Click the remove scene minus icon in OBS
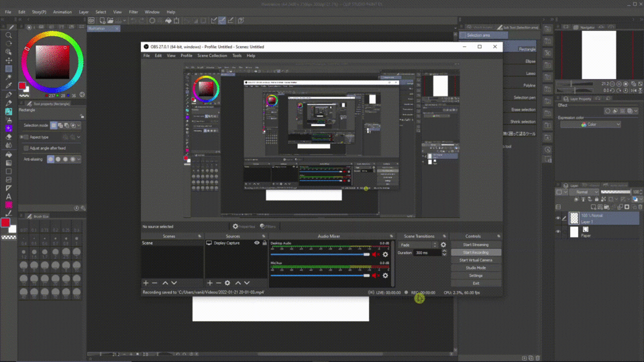This screenshot has width=644, height=362. 155,283
